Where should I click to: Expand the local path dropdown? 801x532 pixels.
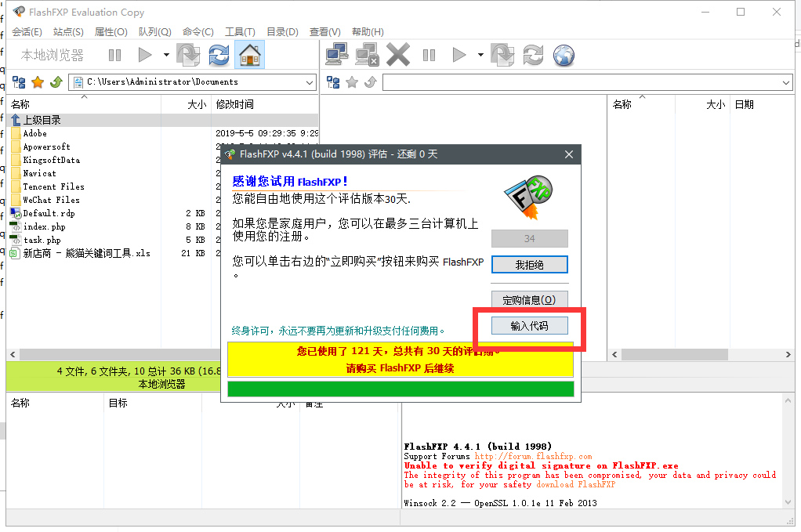pos(310,82)
